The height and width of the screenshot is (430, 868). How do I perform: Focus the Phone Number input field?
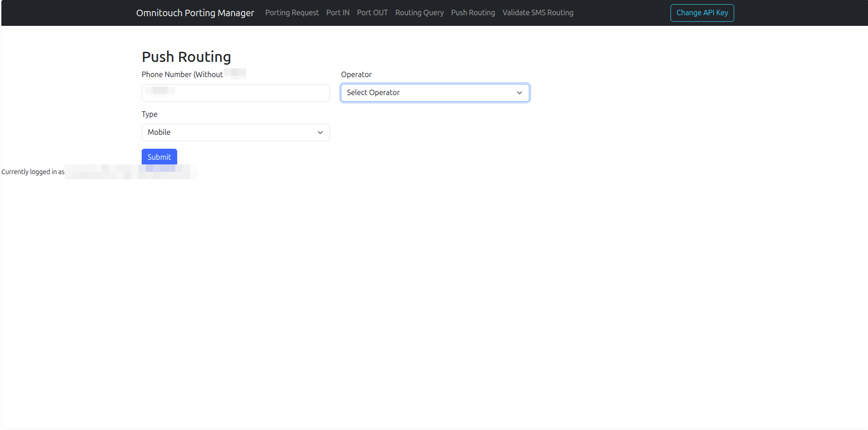[236, 93]
